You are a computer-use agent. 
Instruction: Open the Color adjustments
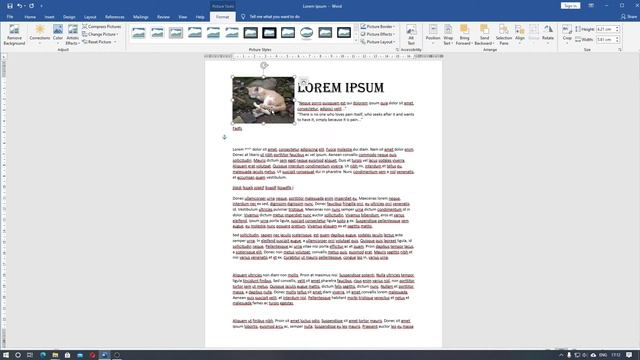pos(58,35)
